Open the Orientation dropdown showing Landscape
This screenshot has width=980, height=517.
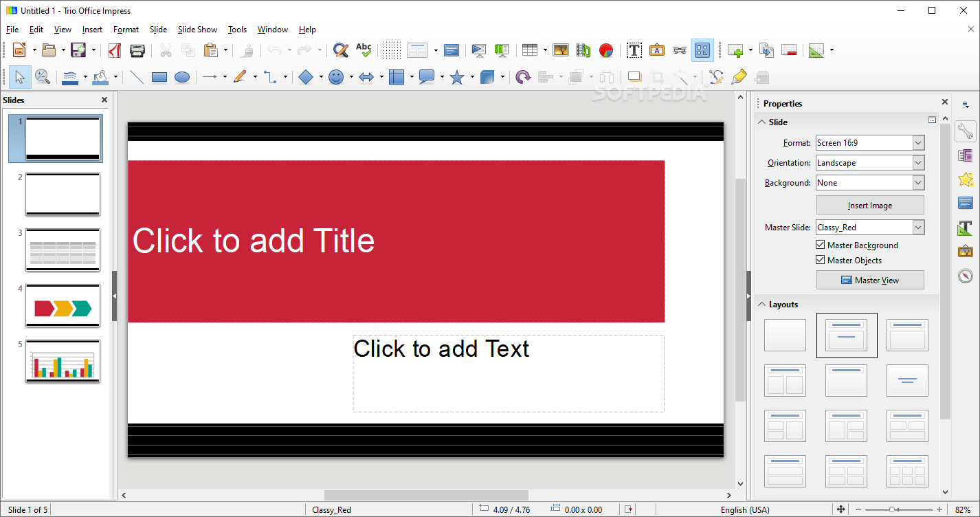tap(870, 163)
